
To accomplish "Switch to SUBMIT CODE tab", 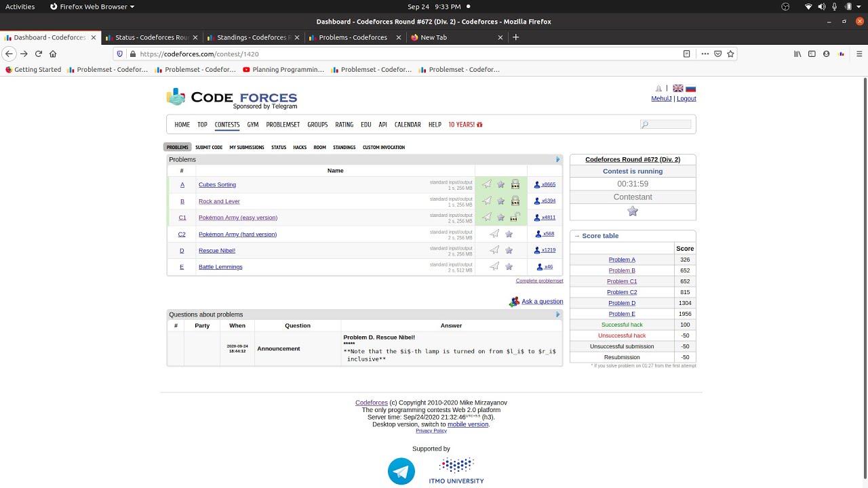I will [209, 147].
